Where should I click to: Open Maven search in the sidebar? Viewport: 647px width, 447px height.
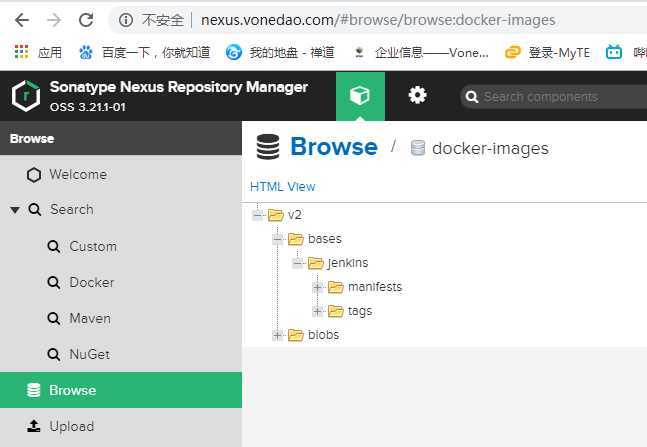tap(80, 318)
